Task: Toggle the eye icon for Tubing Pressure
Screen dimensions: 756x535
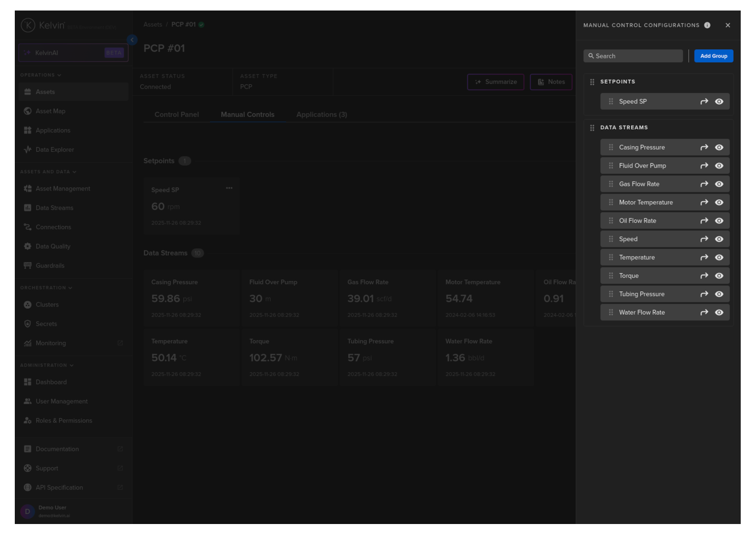Action: [x=719, y=294]
